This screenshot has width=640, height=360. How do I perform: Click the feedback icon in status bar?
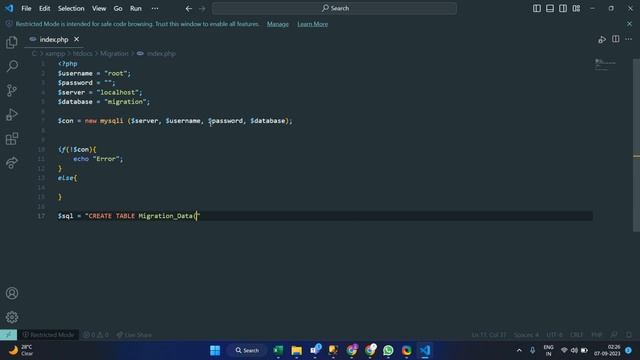pyautogui.click(x=614, y=335)
